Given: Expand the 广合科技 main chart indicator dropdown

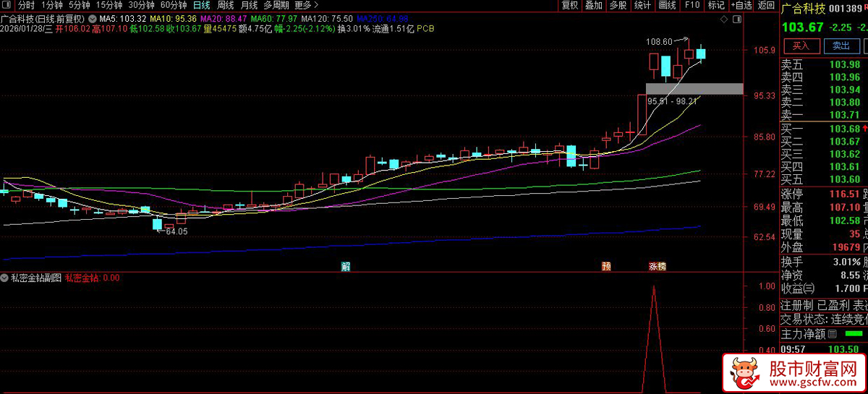Looking at the screenshot, I should [x=92, y=18].
